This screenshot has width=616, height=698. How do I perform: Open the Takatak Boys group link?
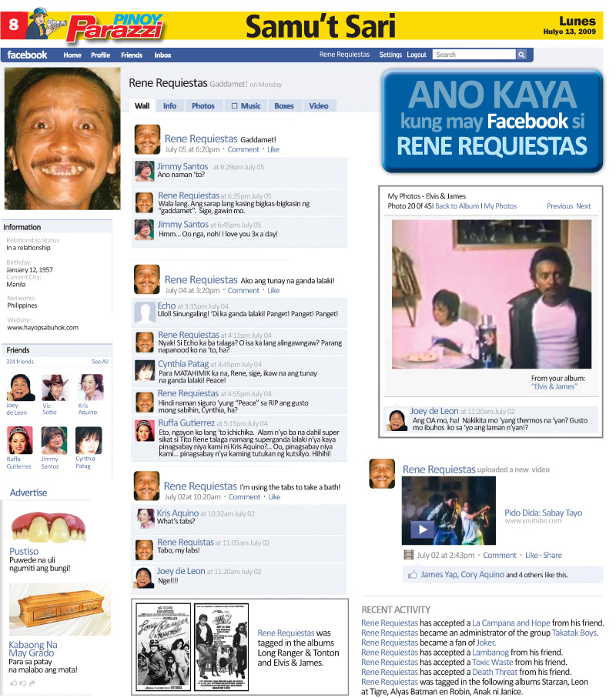pos(574,633)
